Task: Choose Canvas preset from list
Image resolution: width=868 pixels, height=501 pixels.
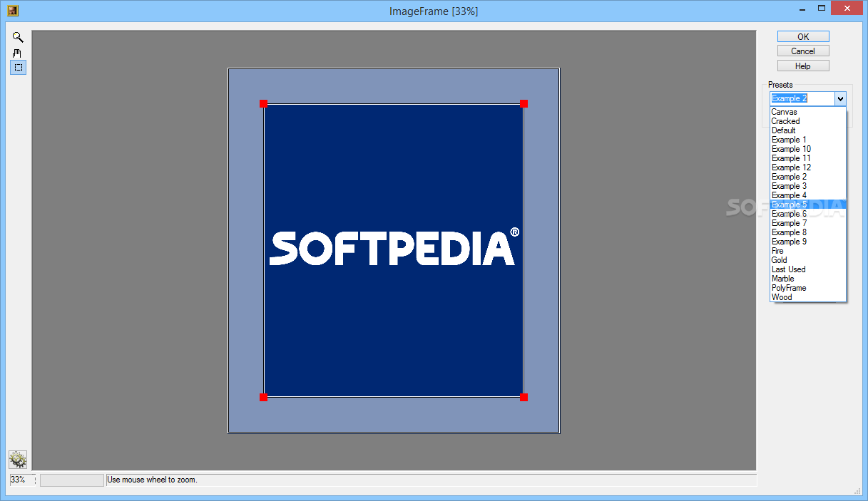Action: pos(808,112)
